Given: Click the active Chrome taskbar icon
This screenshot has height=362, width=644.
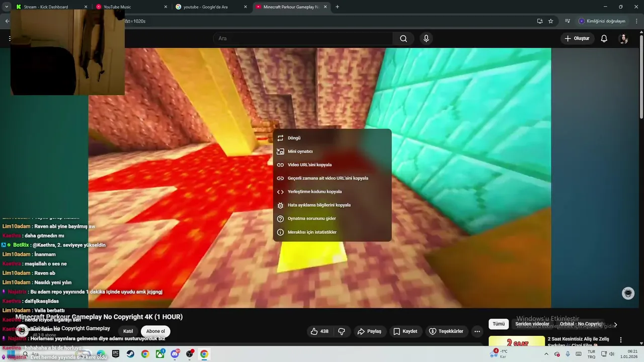Looking at the screenshot, I should point(204,354).
